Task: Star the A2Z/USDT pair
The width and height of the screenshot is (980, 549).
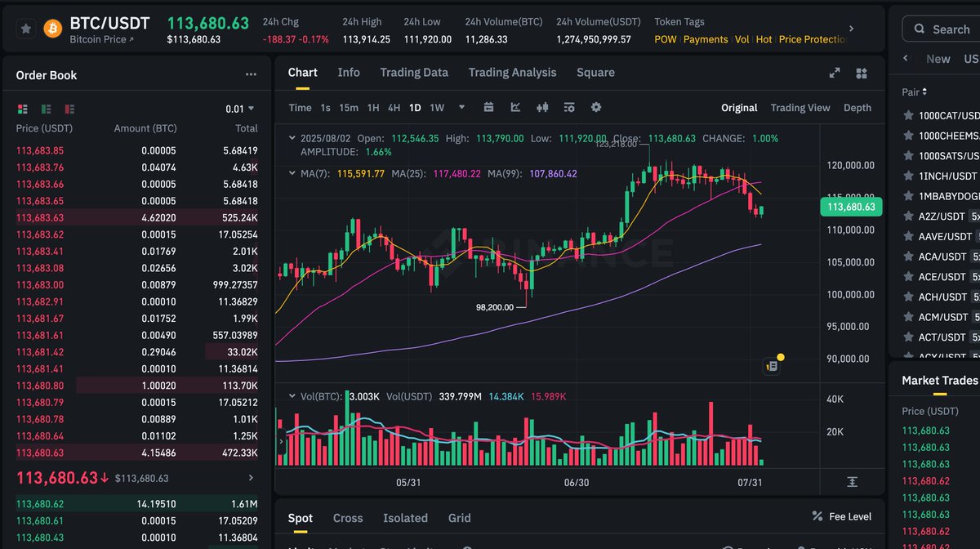Action: (907, 216)
